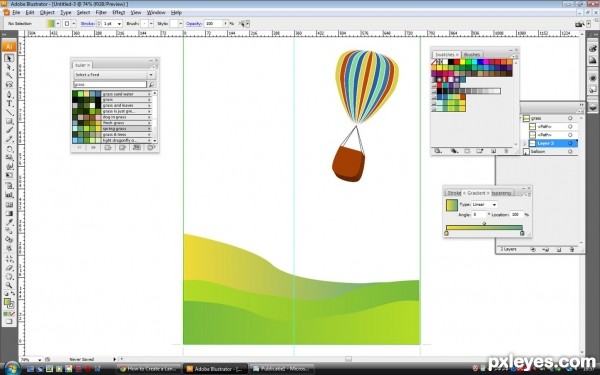Viewport: 600px width, 375px height.
Task: Click the Adobe Illustrator Ai logo button
Action: pos(9,47)
